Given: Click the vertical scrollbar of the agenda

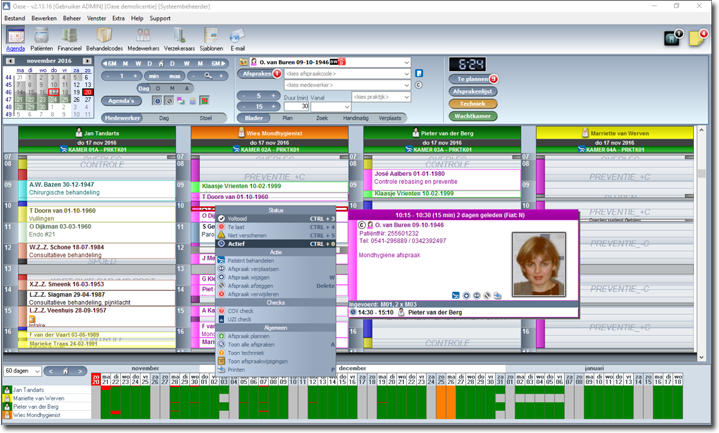Looking at the screenshot, I should pos(701,243).
